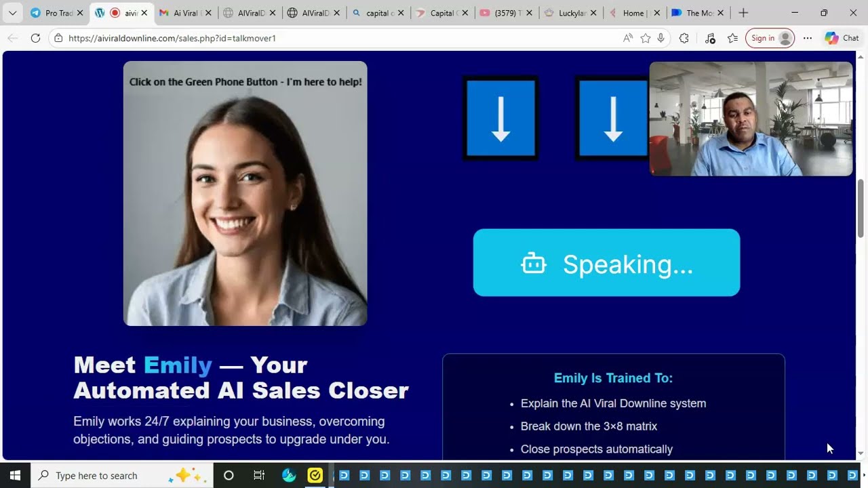Screen dimensions: 868x488
Task: Open a new browser tab
Action: [743, 13]
